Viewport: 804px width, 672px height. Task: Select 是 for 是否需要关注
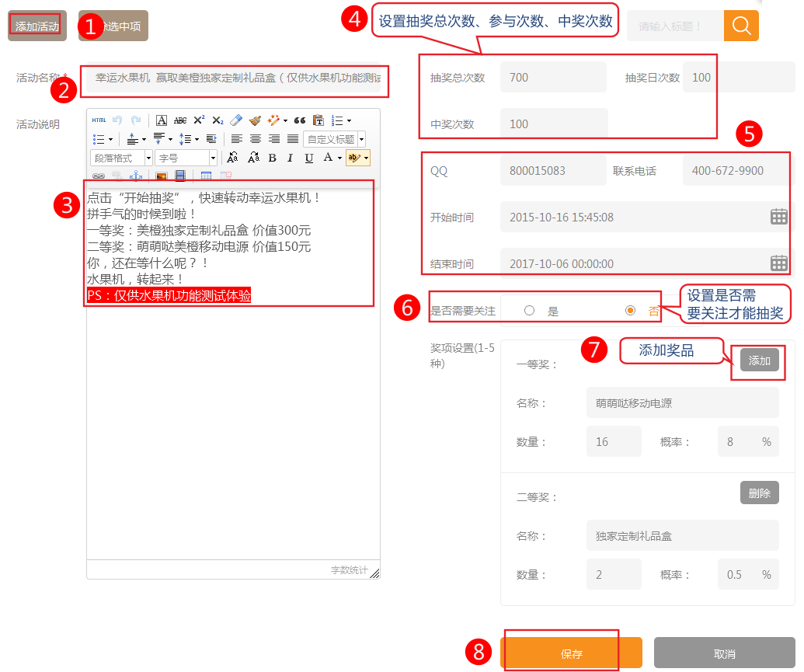(529, 311)
